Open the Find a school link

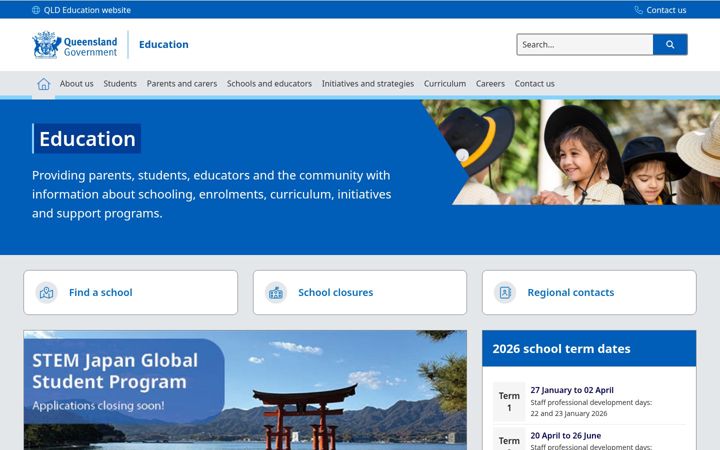pyautogui.click(x=101, y=292)
